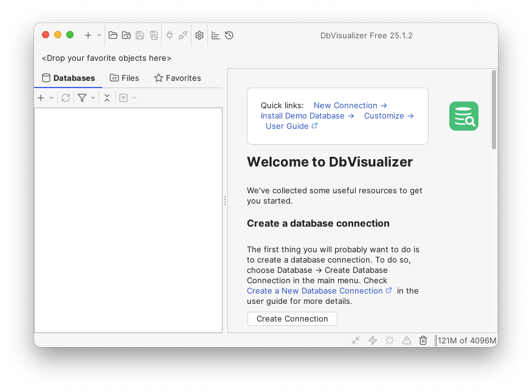Open the SQL execution log icon
The width and height of the screenshot is (532, 392).
[215, 35]
